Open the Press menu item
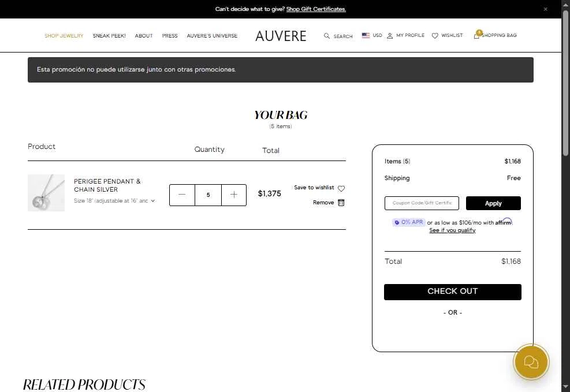Screen dimensions: 570x392 [170, 36]
